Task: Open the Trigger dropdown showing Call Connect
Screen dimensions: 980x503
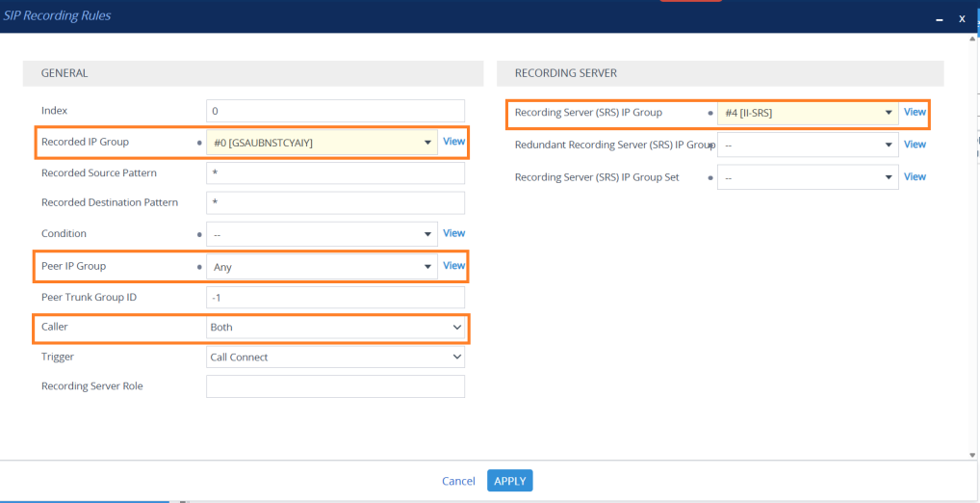Action: click(x=335, y=357)
